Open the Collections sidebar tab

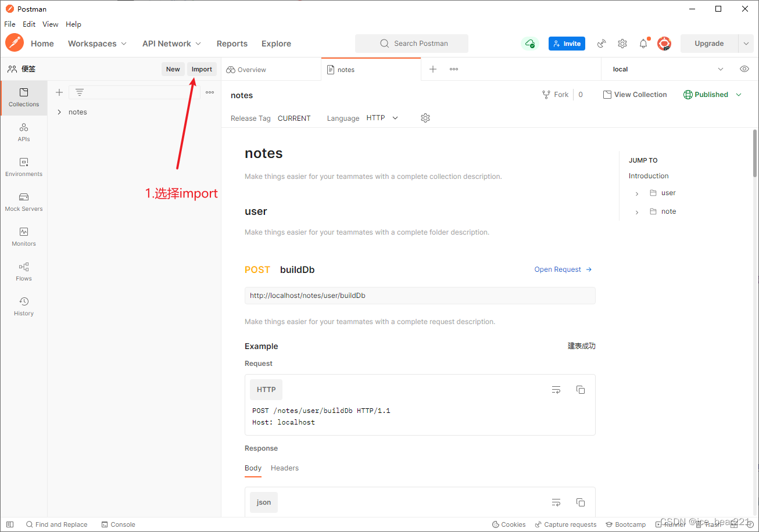(x=24, y=98)
